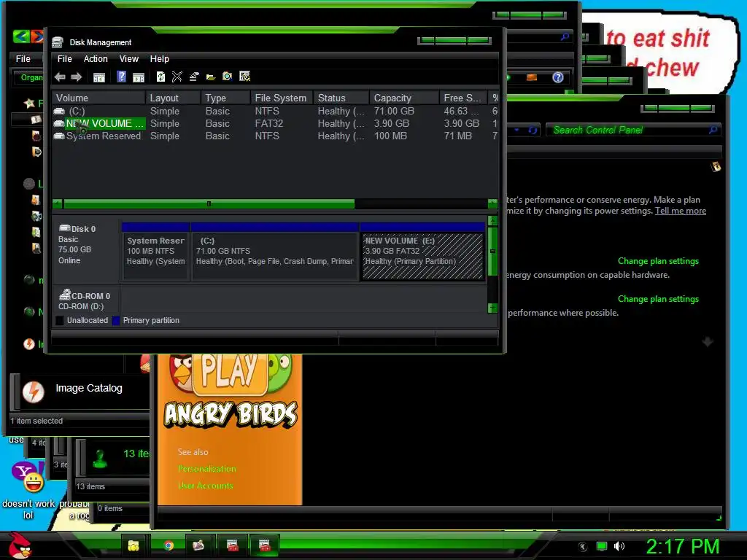Viewport: 747px width, 560px height.
Task: Open the Control Panel address dropdown arrow
Action: 517,130
